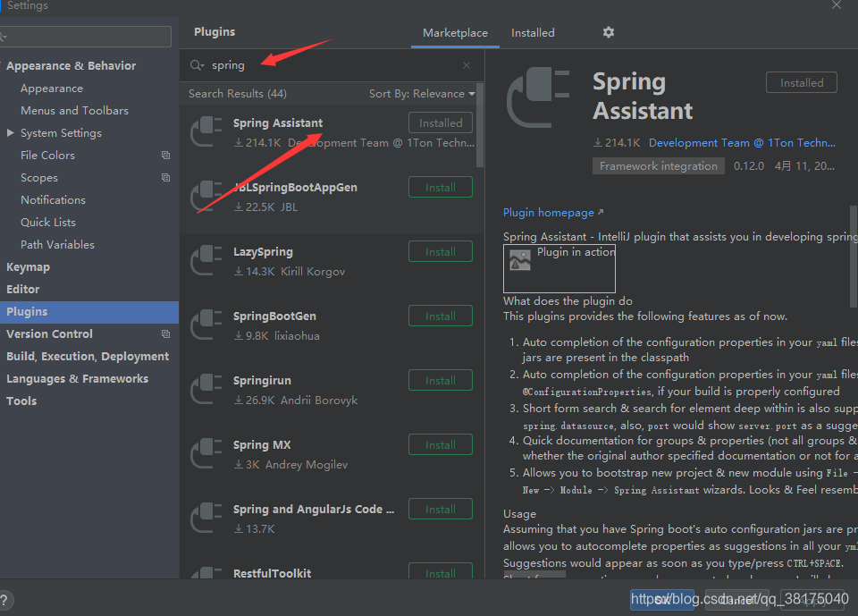Select RestfulToolkit plugin name in results
Image resolution: width=858 pixels, height=616 pixels.
[x=272, y=573]
